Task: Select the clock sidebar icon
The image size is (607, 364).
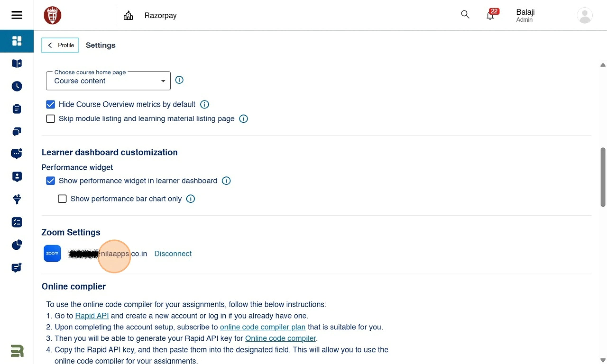Action: coord(17,86)
